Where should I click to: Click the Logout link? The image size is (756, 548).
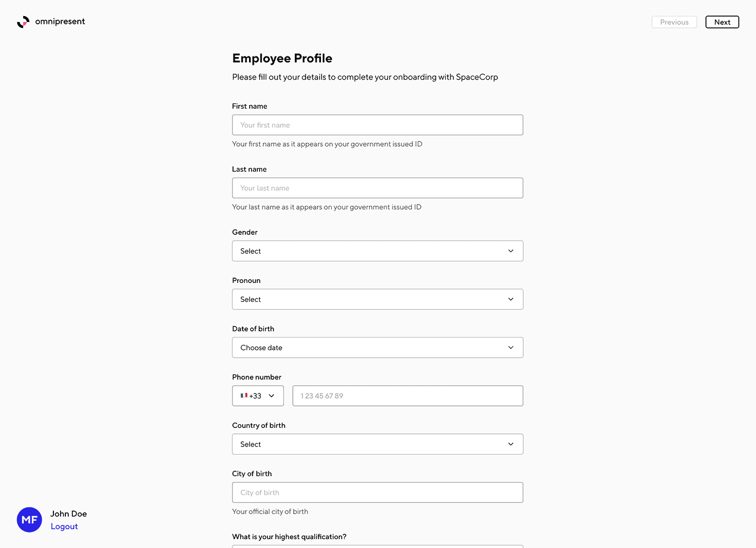click(64, 527)
